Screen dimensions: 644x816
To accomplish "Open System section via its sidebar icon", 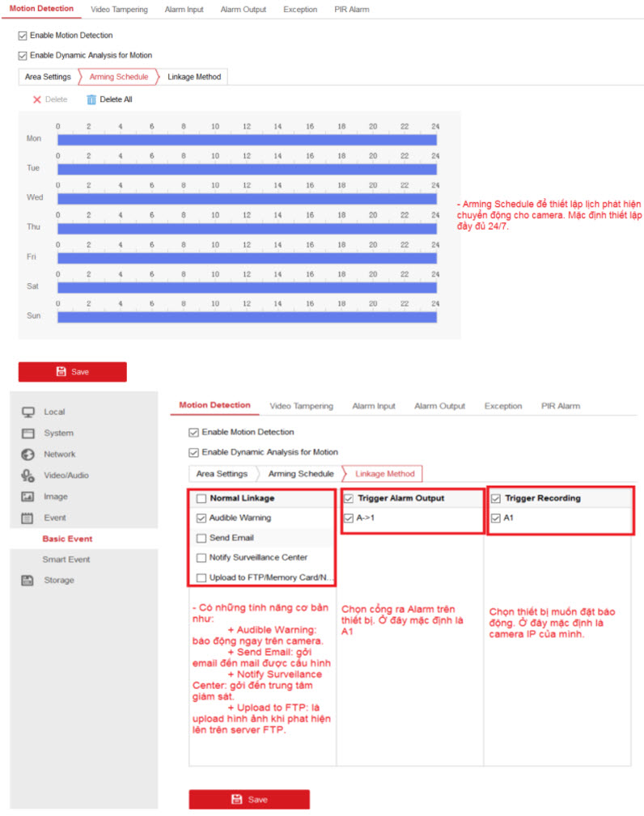I will click(28, 433).
